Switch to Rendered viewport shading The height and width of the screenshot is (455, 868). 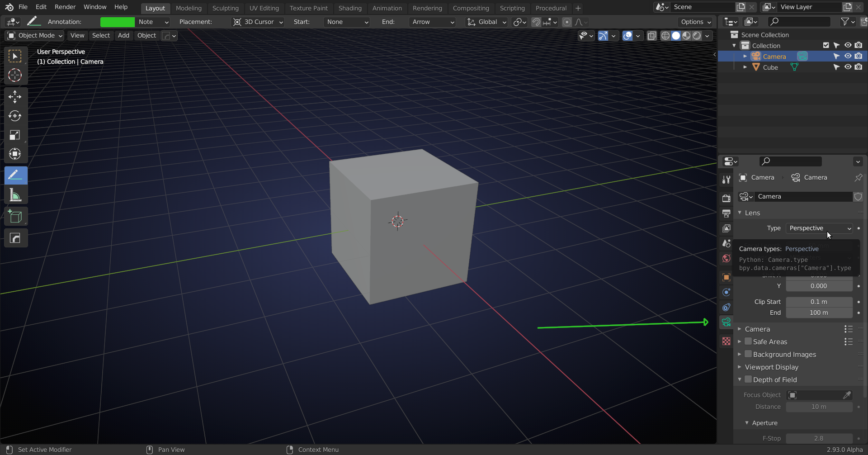[697, 36]
